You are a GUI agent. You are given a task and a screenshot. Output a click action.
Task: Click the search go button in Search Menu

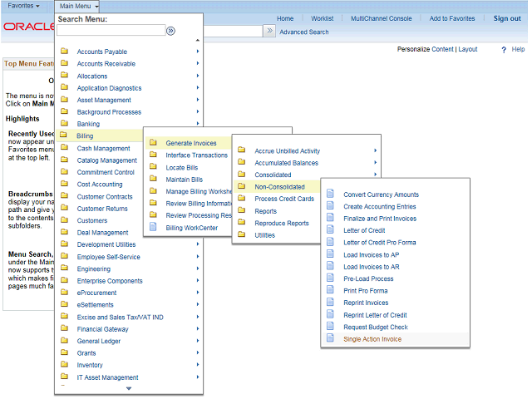click(170, 31)
